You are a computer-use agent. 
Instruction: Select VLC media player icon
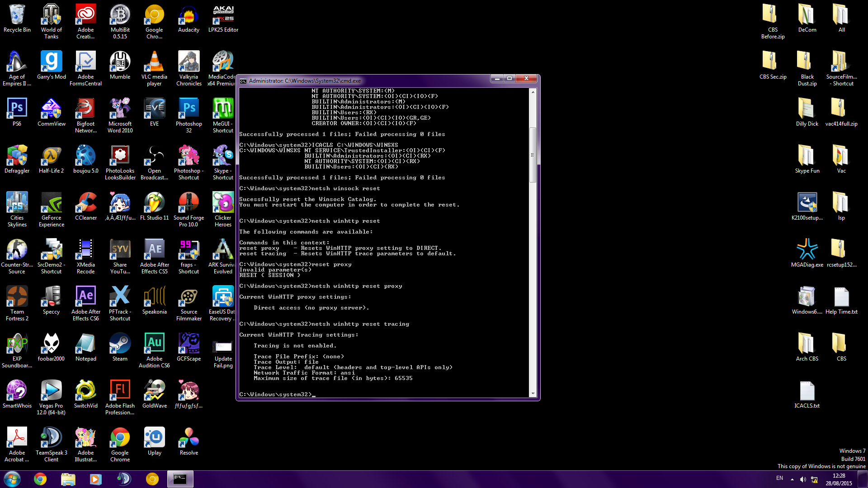[x=154, y=68]
